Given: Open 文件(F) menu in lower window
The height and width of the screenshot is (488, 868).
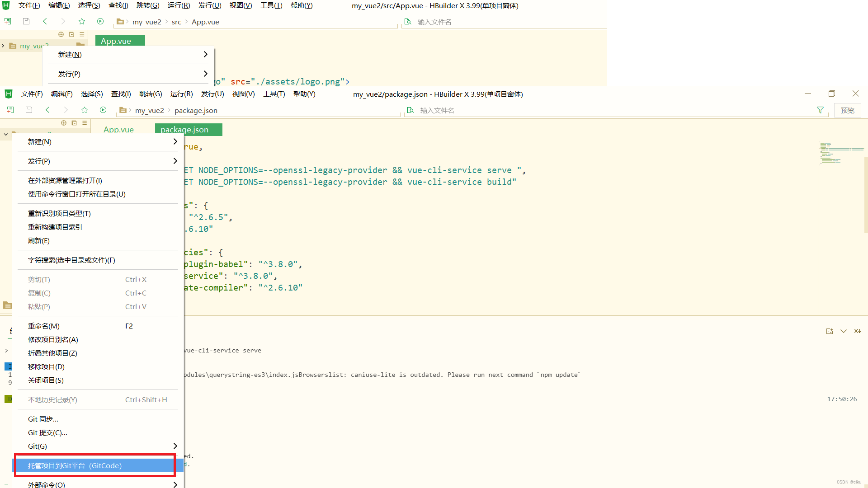Looking at the screenshot, I should tap(32, 94).
